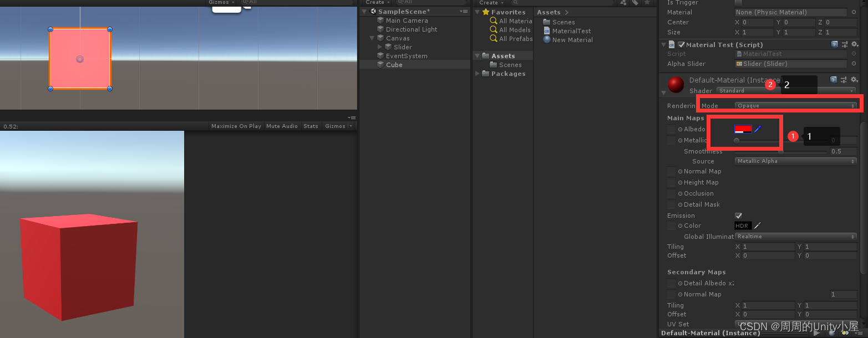Open the Shader Standard dropdown
This screenshot has width=868, height=338.
[x=786, y=90]
